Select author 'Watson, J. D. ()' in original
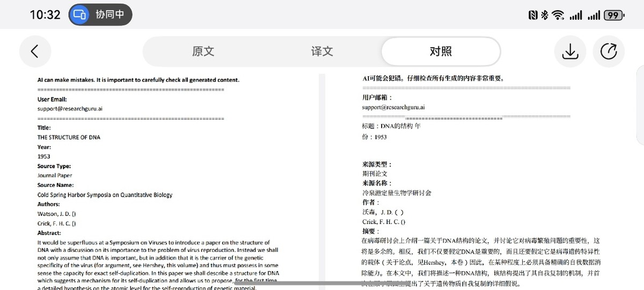Viewport: 644px width, 290px height. pos(57,214)
